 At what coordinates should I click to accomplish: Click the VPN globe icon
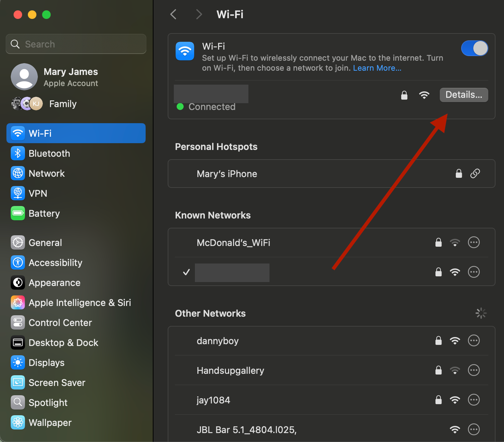(18, 194)
